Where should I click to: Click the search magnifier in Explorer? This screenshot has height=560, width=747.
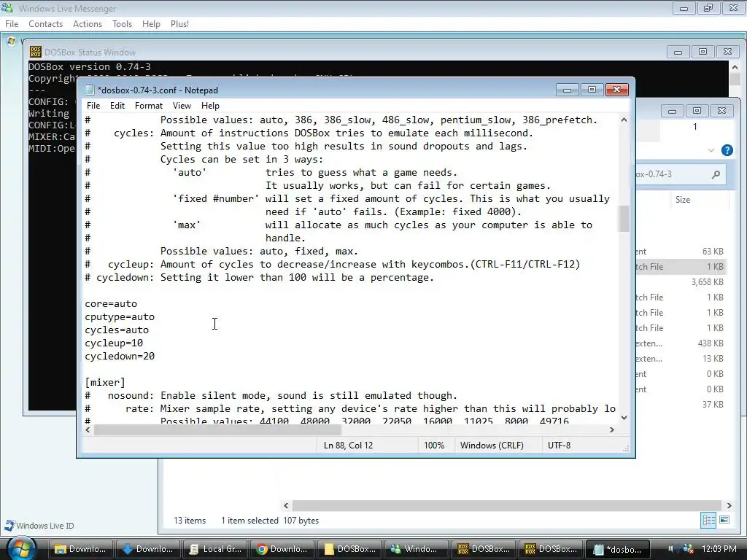click(x=716, y=174)
